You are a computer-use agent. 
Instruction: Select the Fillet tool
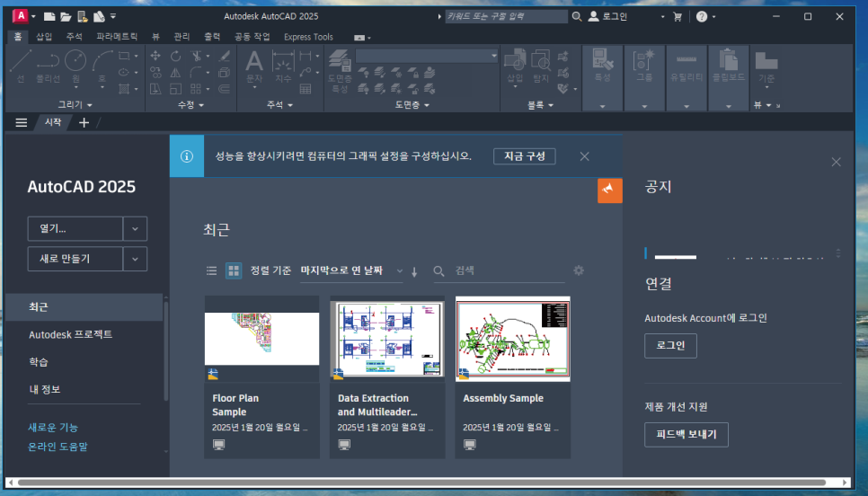(195, 73)
